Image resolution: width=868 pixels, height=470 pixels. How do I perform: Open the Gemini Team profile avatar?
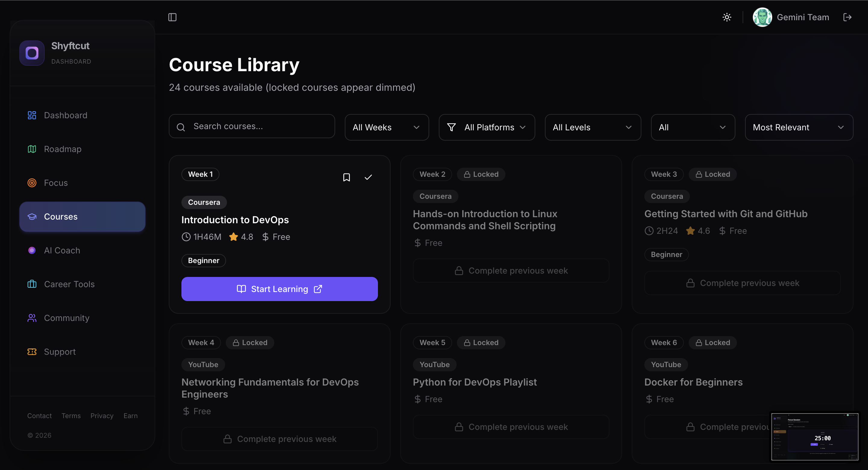[762, 17]
